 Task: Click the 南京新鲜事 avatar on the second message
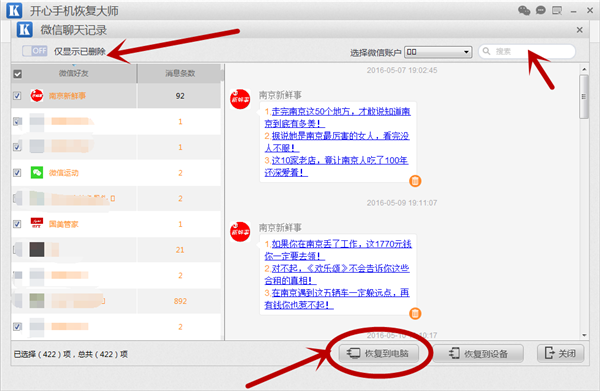point(240,232)
